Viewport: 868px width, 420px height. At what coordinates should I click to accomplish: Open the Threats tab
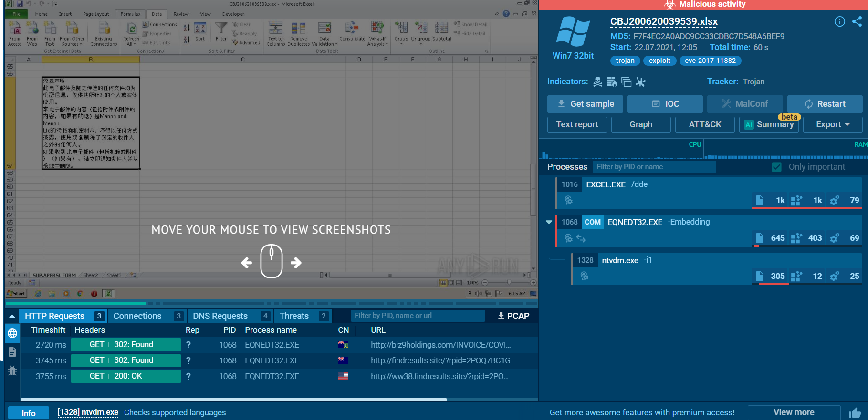click(294, 316)
